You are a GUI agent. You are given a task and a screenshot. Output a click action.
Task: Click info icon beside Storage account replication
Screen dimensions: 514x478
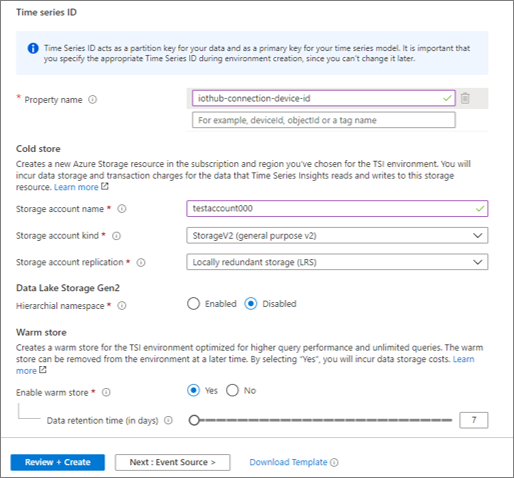pyautogui.click(x=141, y=263)
